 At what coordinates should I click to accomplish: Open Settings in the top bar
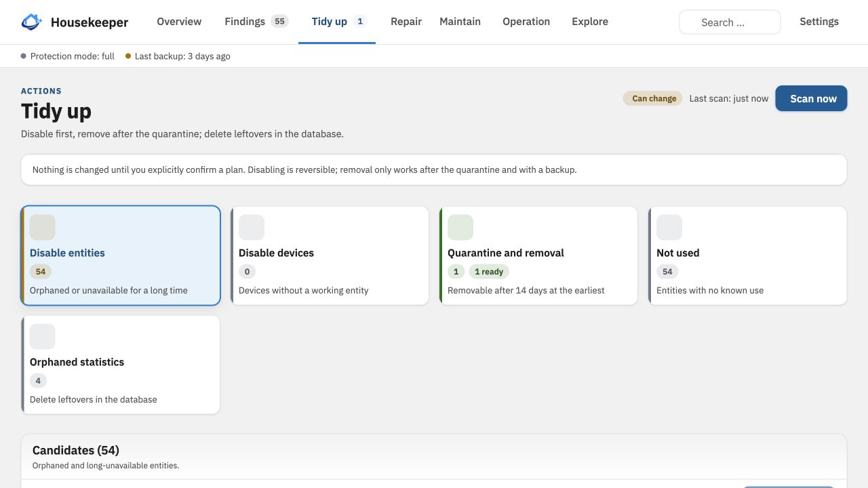(x=819, y=22)
